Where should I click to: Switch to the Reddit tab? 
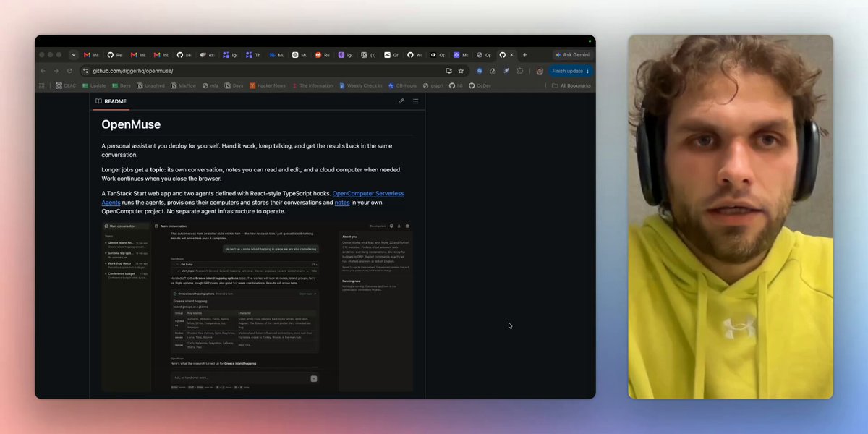pos(323,55)
